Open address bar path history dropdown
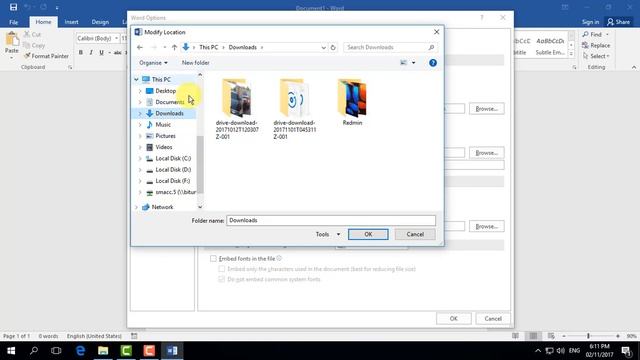640x360 pixels. click(323, 47)
